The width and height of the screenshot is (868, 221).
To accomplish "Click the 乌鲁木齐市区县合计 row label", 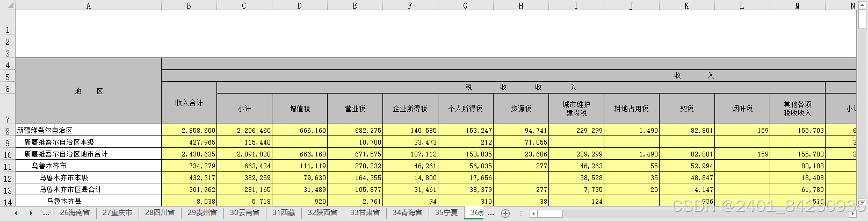I will [x=88, y=189].
